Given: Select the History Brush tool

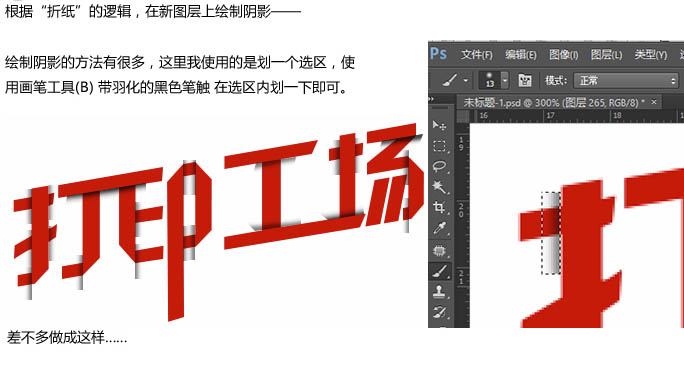Looking at the screenshot, I should click(439, 312).
